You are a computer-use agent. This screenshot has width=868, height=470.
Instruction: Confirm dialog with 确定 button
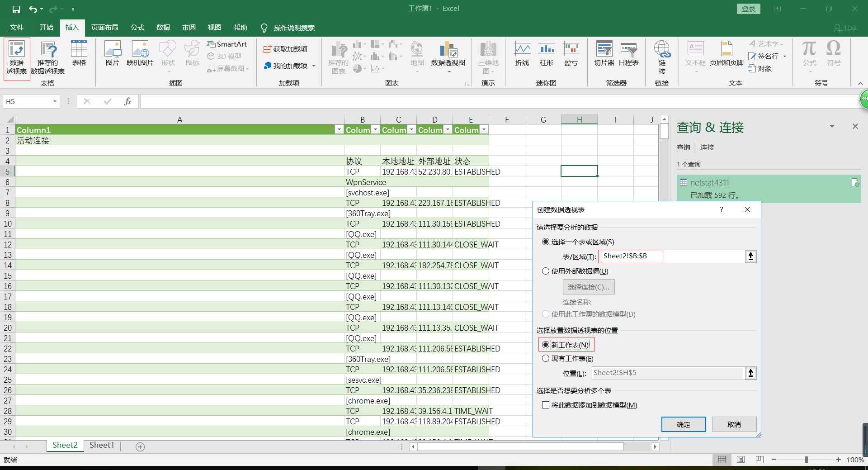(x=684, y=425)
